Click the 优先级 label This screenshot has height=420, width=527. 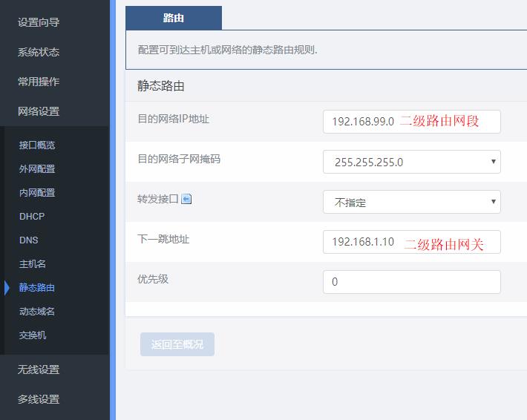(153, 279)
